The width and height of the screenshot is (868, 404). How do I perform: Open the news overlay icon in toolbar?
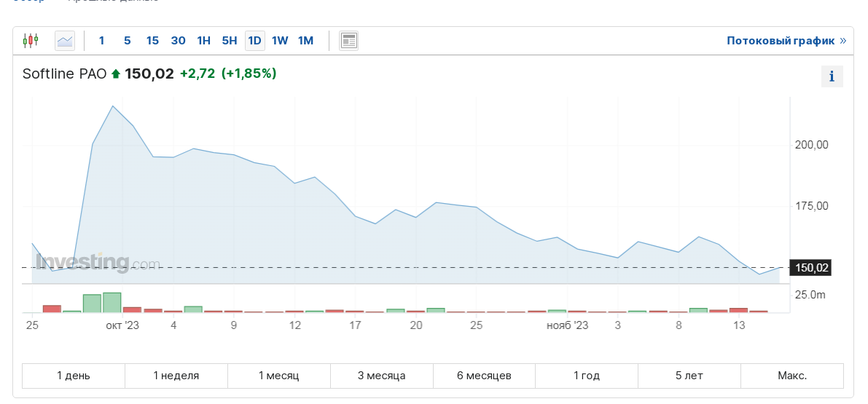point(349,40)
